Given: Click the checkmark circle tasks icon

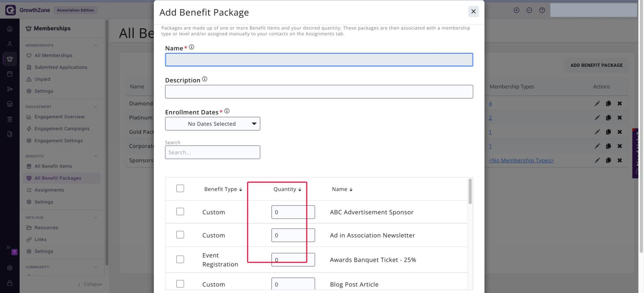Looking at the screenshot, I should click(x=529, y=10).
